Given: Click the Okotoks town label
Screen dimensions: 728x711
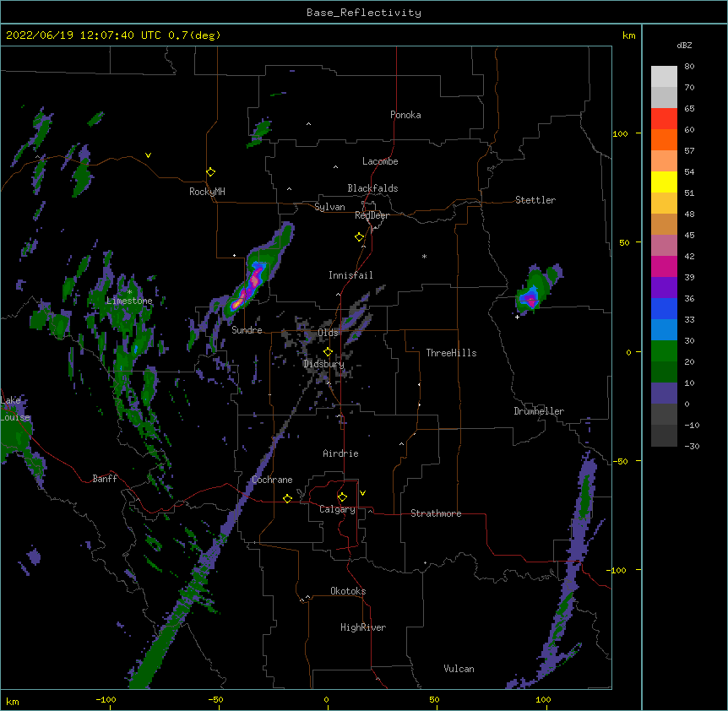Looking at the screenshot, I should coord(348,591).
